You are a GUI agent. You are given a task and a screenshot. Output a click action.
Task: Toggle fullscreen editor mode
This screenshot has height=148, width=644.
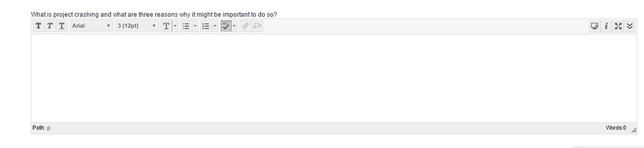[x=618, y=26]
